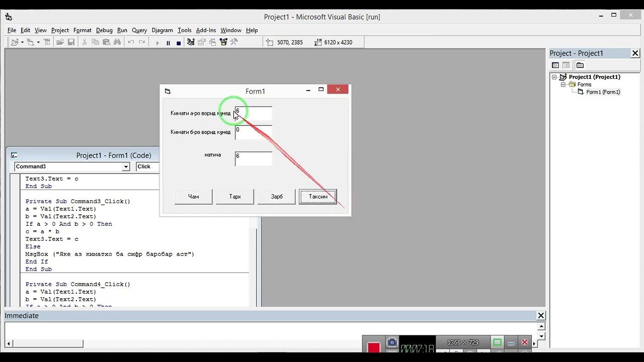
Task: Open the Menu Editor toolbar icon
Action: point(47,42)
